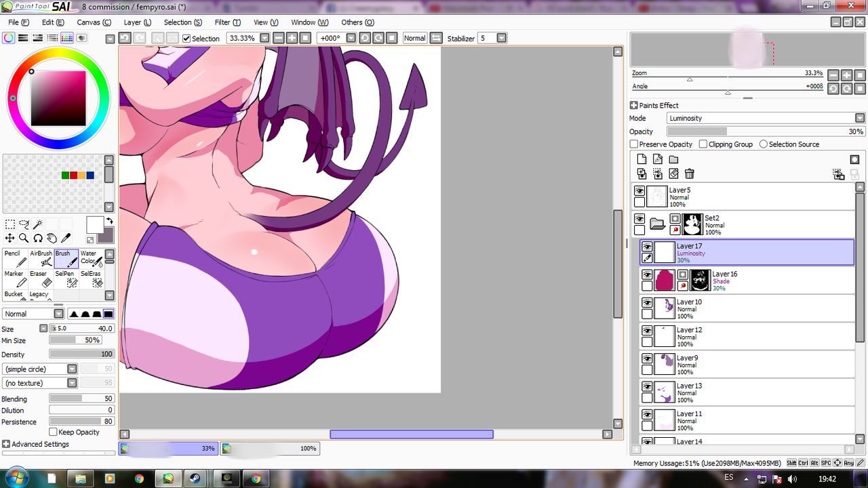This screenshot has width=868, height=488.
Task: Click the purple background color swatch
Action: (x=107, y=237)
